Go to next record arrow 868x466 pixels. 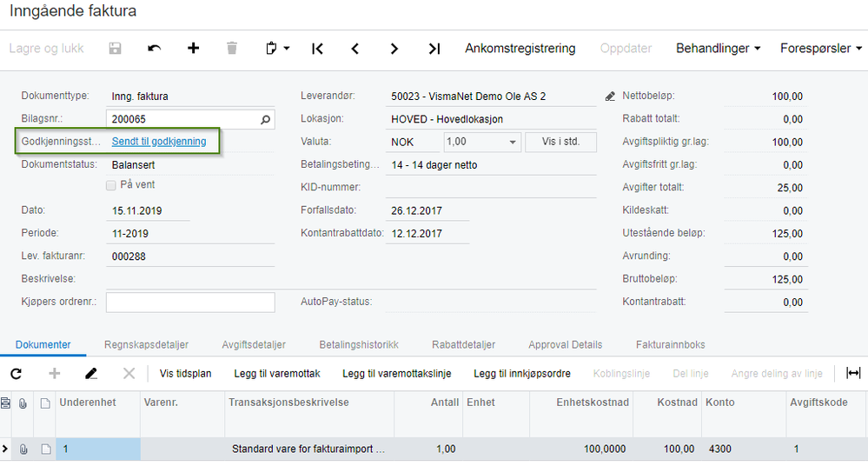394,49
